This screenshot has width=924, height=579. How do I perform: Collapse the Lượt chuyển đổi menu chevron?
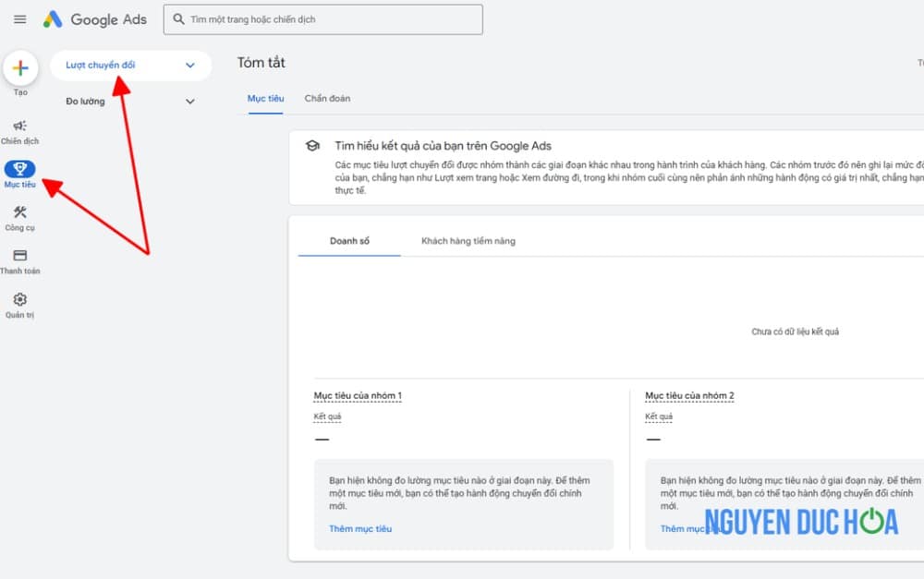click(190, 66)
